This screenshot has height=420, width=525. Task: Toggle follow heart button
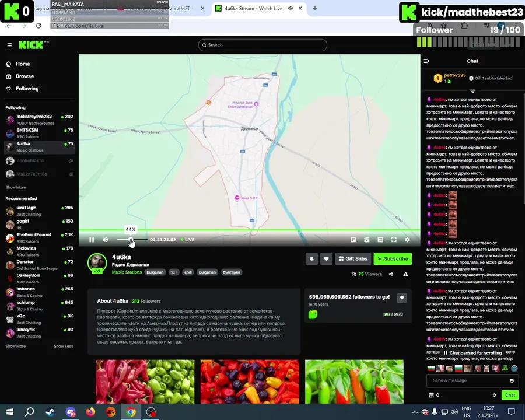pyautogui.click(x=327, y=259)
